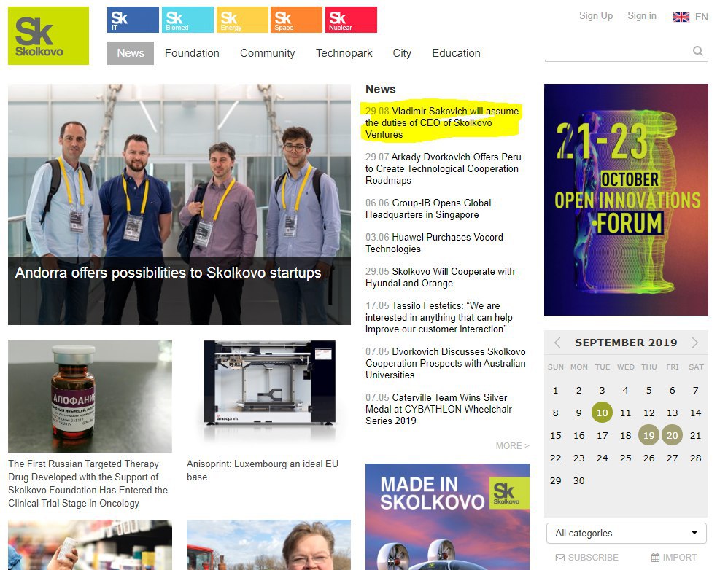Image resolution: width=728 pixels, height=570 pixels.
Task: Click the Sign in link
Action: tap(642, 16)
